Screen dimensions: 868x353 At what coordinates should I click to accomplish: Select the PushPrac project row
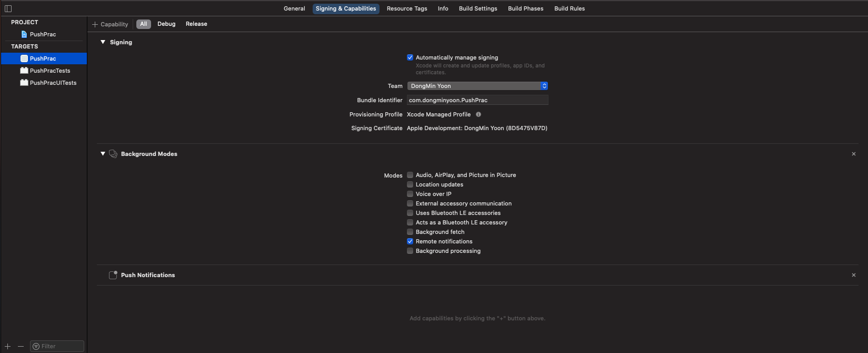click(x=44, y=34)
